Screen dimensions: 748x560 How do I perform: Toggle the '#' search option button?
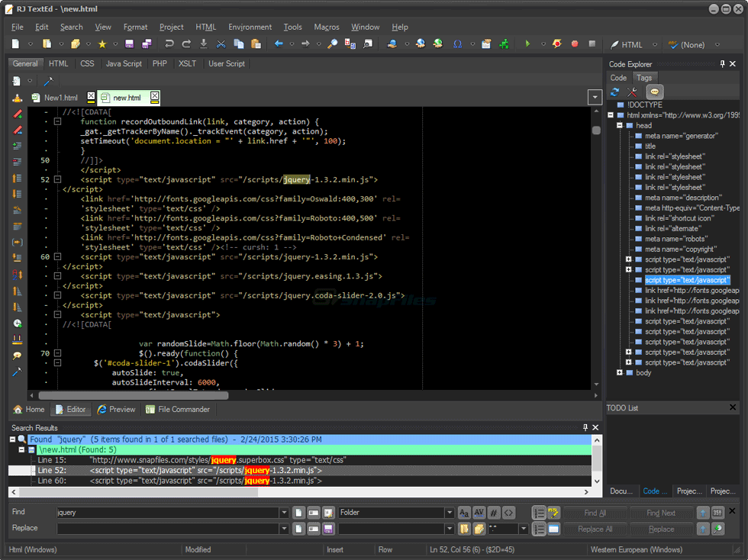click(494, 513)
